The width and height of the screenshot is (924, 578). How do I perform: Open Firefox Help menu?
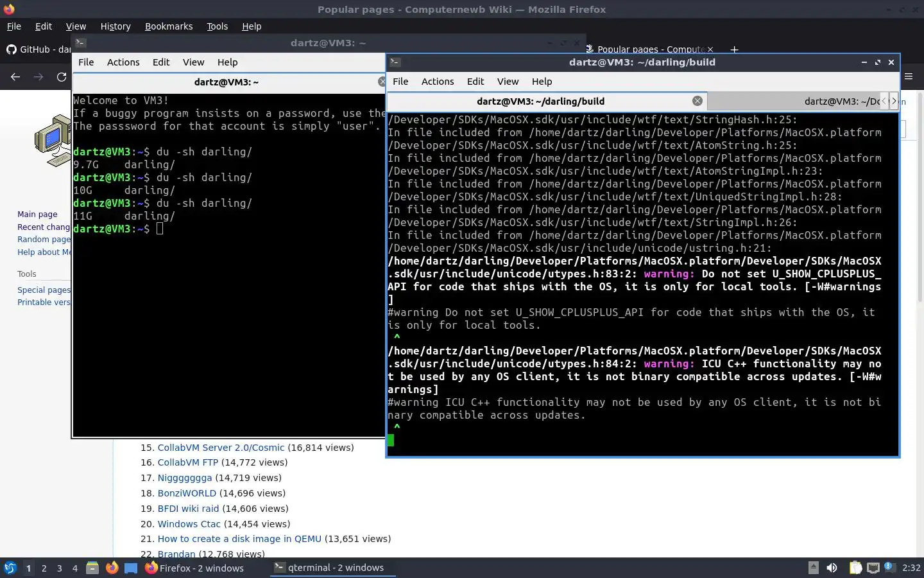coord(252,26)
